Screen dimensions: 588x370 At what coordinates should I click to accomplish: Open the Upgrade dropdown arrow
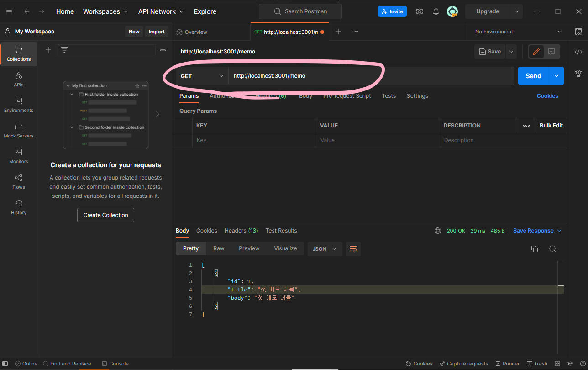pos(517,11)
